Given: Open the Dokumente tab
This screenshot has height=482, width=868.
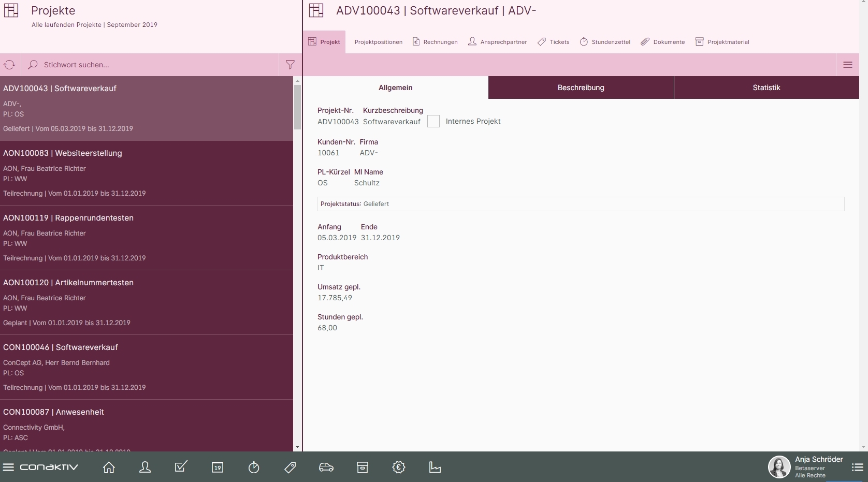Looking at the screenshot, I should (663, 42).
